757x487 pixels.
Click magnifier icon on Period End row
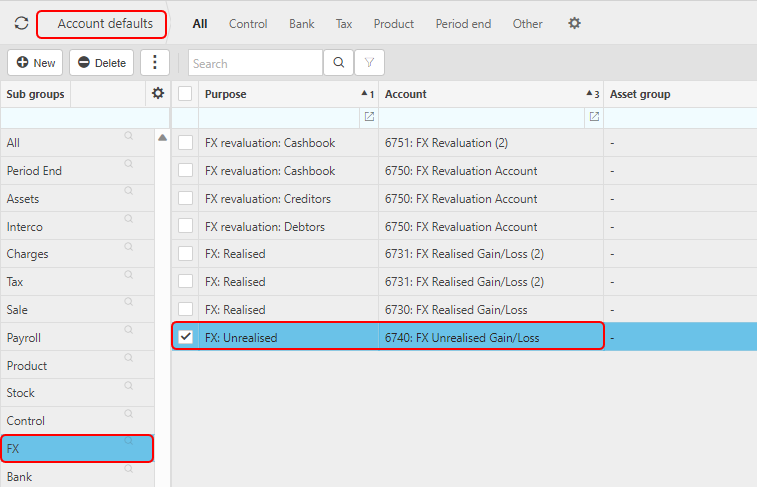point(128,164)
